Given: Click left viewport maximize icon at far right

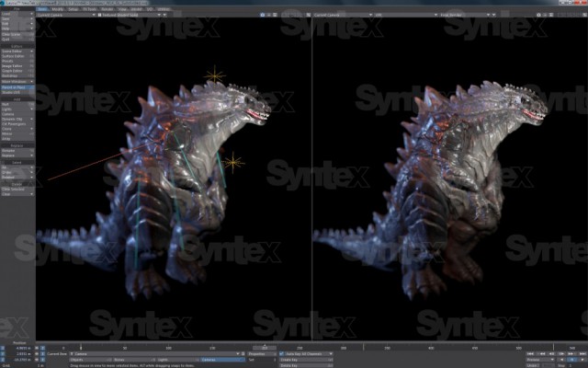Looking at the screenshot, I should coord(307,15).
